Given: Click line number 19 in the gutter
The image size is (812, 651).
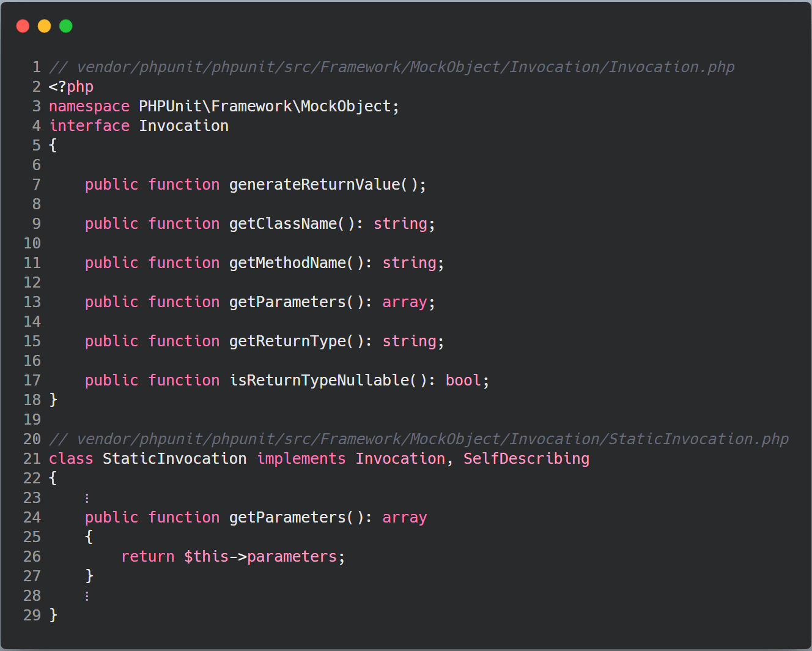Looking at the screenshot, I should pyautogui.click(x=32, y=420).
